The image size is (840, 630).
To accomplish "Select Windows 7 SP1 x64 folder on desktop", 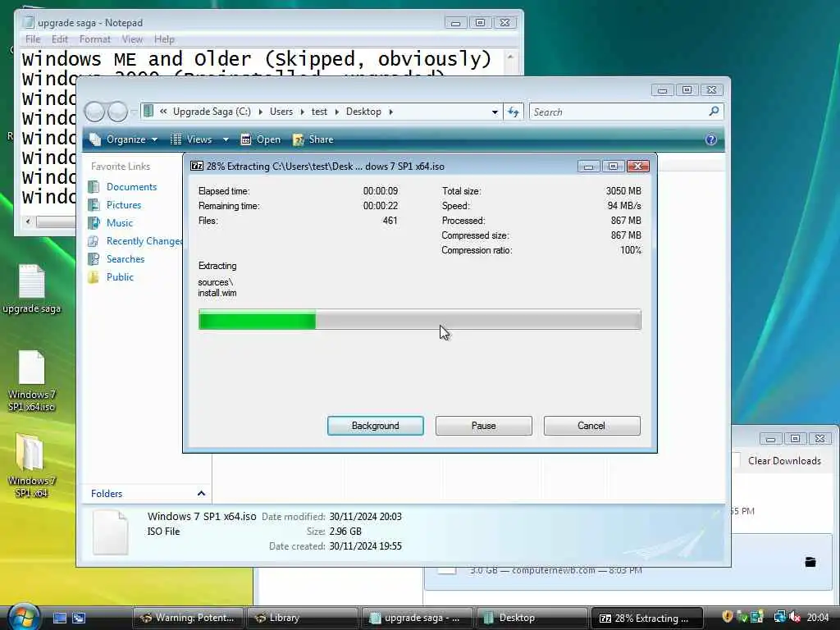I will click(x=32, y=466).
